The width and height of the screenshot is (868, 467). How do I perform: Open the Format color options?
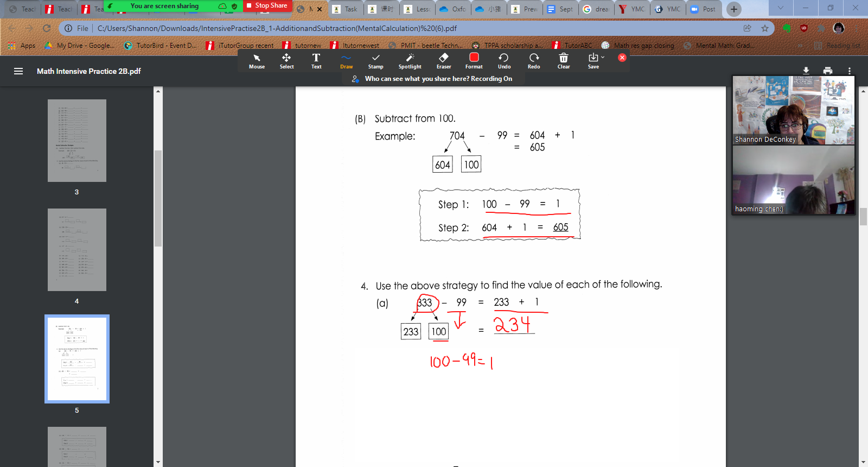[x=474, y=61]
